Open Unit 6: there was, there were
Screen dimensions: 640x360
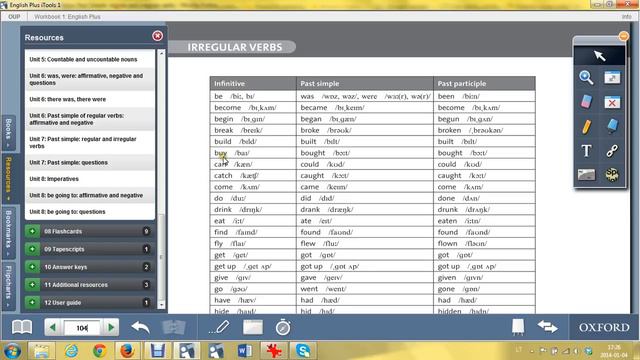click(90, 99)
